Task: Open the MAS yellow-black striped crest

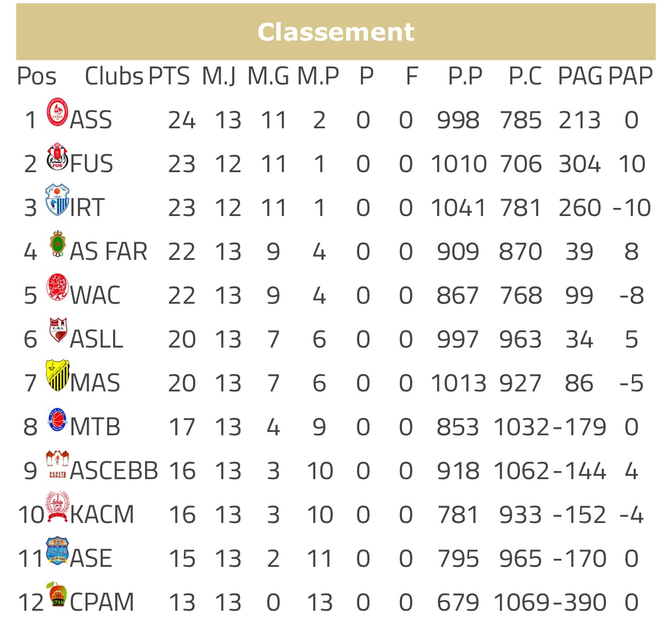Action: pyautogui.click(x=57, y=375)
